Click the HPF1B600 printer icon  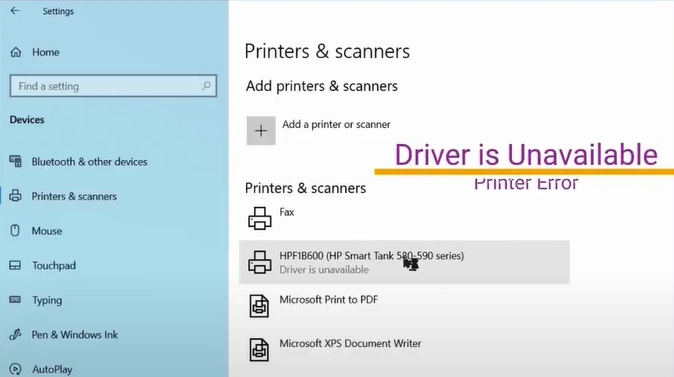[x=260, y=262]
